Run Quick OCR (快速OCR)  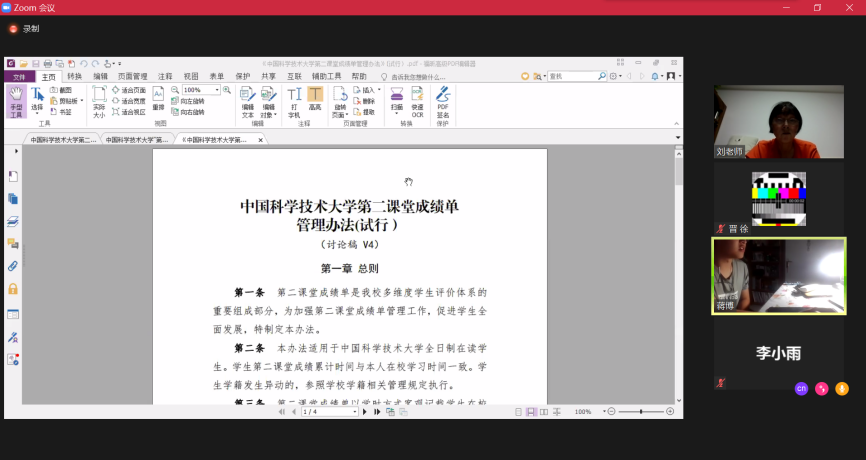click(417, 100)
